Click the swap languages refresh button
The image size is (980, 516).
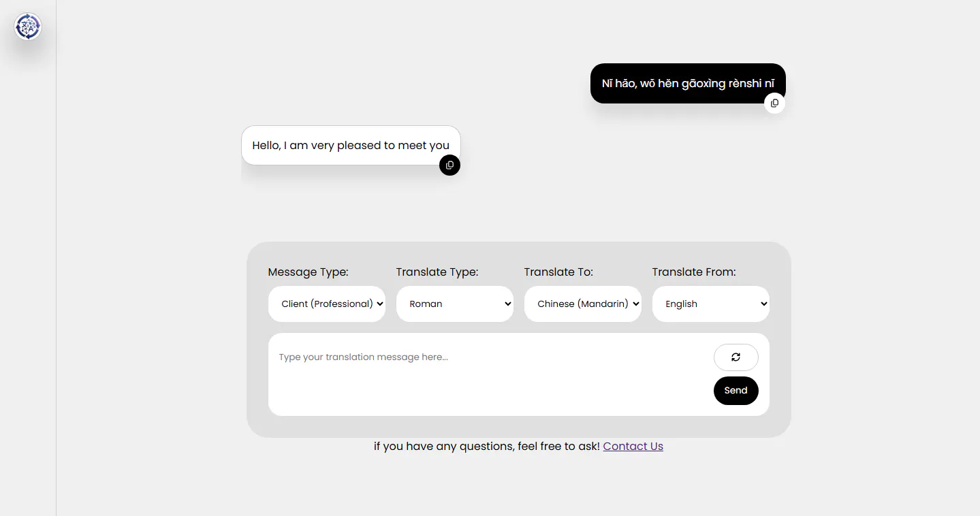[x=736, y=357]
